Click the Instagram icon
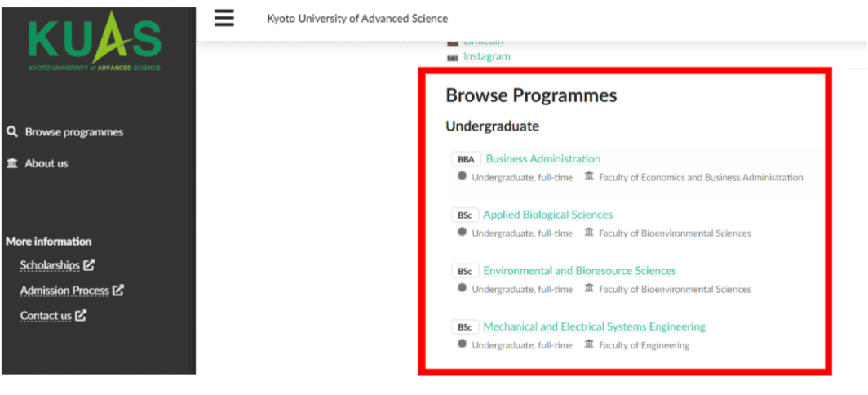The image size is (868, 395). tap(453, 57)
